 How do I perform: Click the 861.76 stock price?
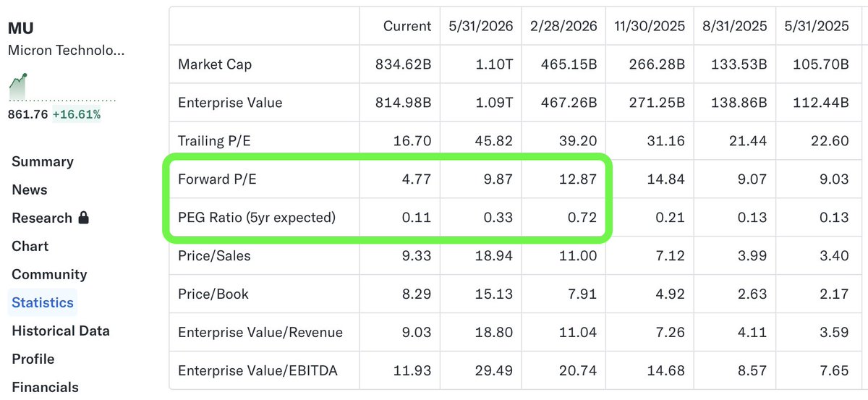click(27, 114)
